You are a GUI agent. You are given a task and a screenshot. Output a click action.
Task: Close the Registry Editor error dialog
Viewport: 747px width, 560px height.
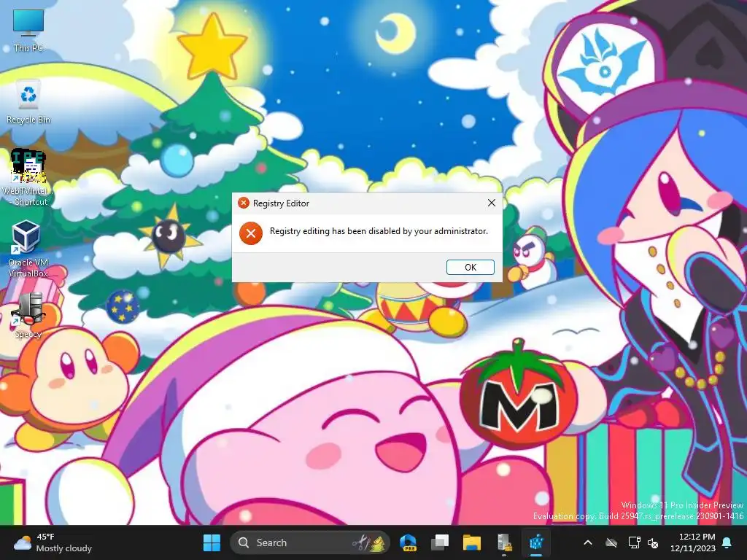[492, 203]
